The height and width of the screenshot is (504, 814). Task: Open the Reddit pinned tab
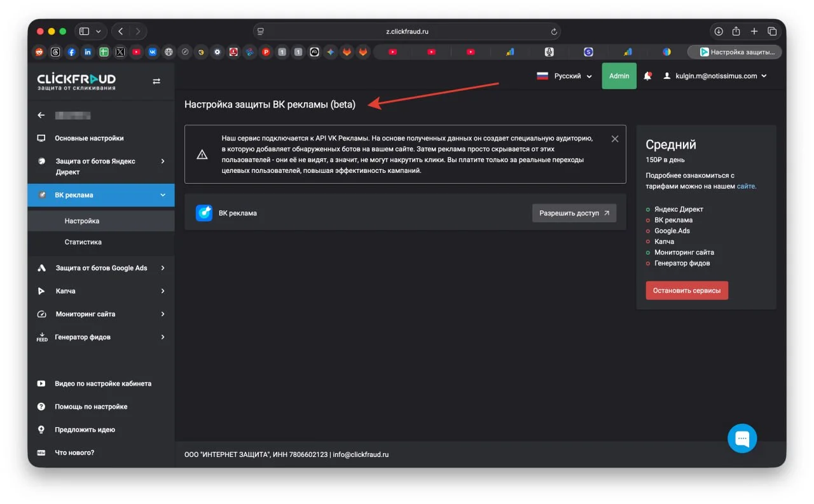point(39,52)
